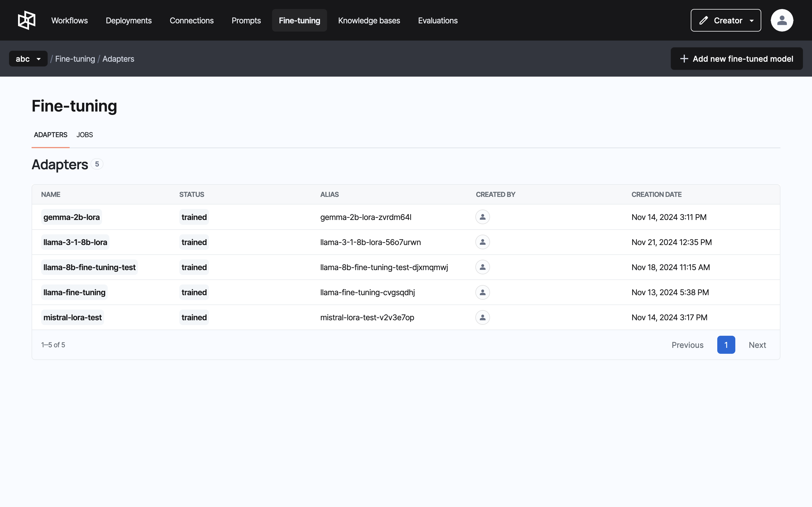Open the mistral-lora-test adapter
Viewport: 812px width, 507px height.
pyautogui.click(x=72, y=317)
